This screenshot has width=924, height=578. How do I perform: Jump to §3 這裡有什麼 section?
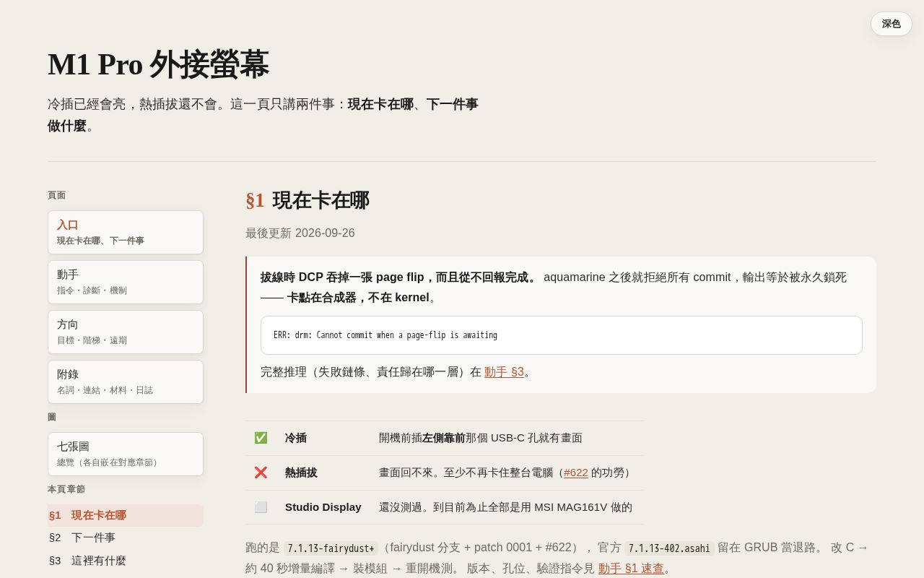pyautogui.click(x=126, y=560)
